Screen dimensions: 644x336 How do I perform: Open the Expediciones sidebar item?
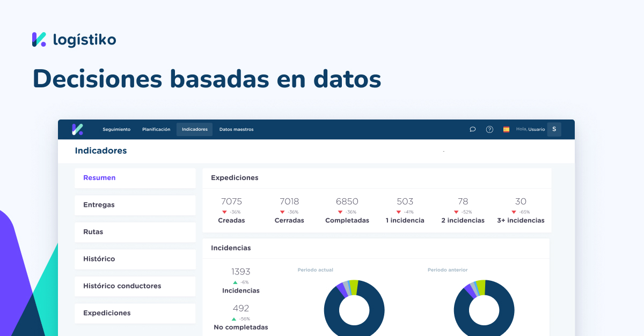click(106, 313)
